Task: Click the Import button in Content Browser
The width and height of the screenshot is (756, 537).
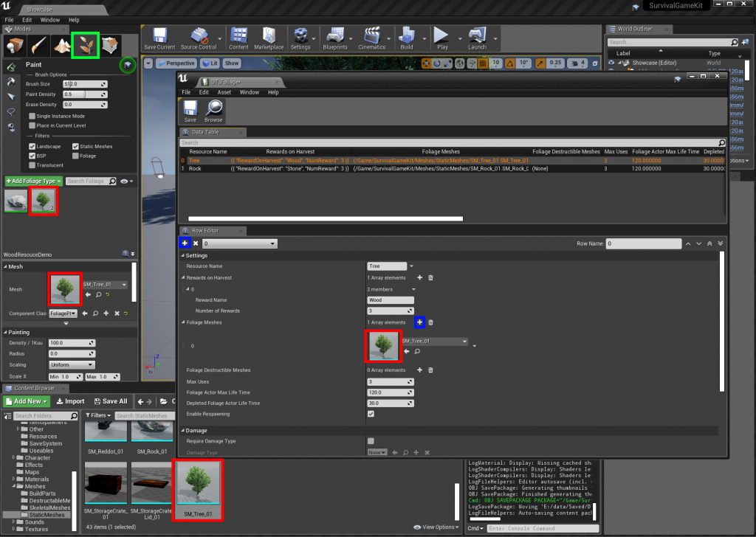Action: point(70,401)
